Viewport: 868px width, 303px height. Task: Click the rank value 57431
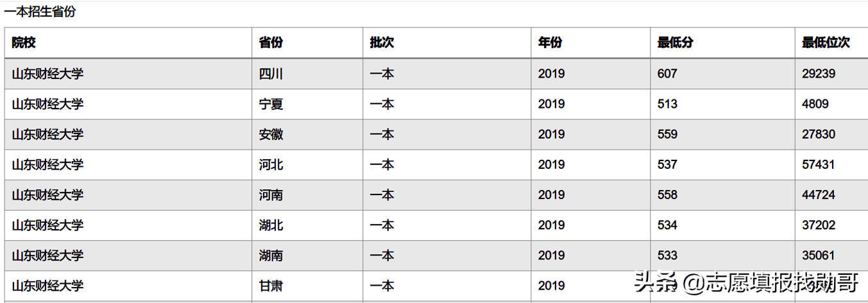(x=819, y=165)
